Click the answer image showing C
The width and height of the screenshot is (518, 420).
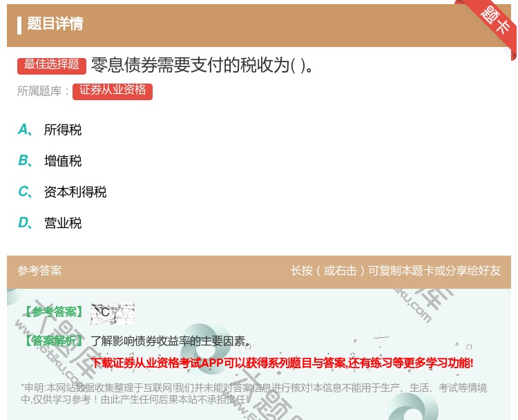113,313
